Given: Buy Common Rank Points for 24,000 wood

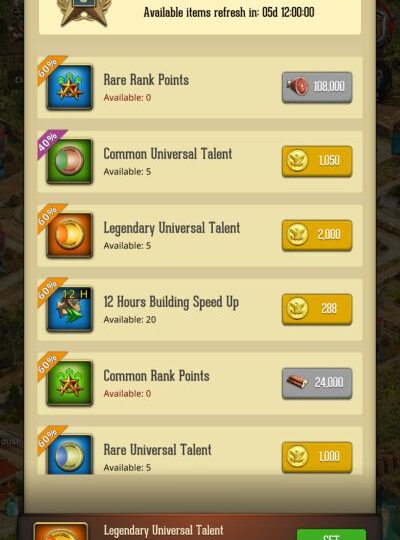Looking at the screenshot, I should point(317,383).
